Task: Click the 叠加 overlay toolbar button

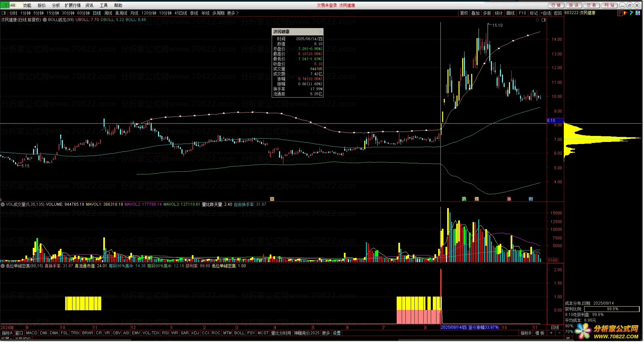Action: (476, 13)
